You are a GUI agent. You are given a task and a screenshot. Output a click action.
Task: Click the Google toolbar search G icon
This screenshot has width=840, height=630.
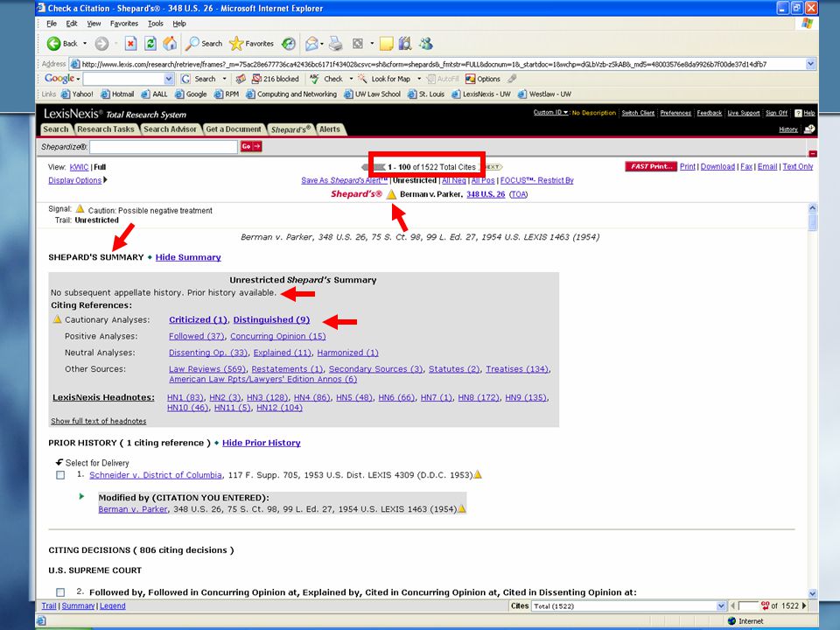pyautogui.click(x=185, y=79)
